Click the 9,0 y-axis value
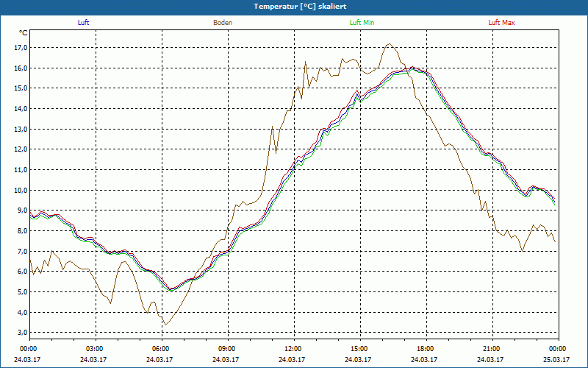 point(23,210)
